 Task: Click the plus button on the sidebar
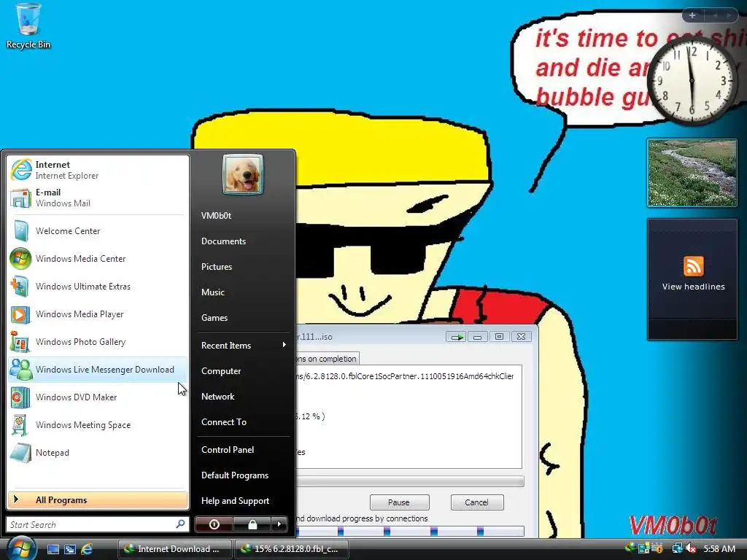(692, 15)
